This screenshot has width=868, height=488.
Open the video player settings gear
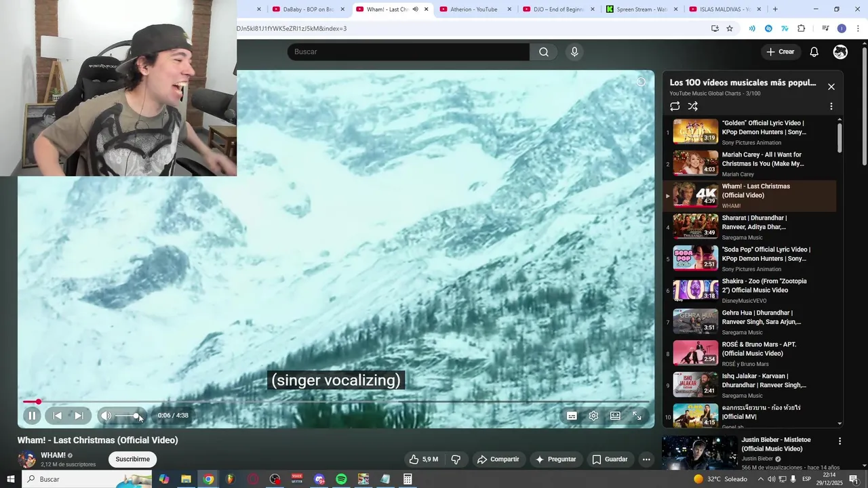pyautogui.click(x=593, y=415)
